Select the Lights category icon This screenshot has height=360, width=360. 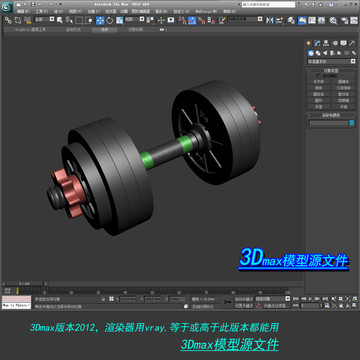[325, 53]
